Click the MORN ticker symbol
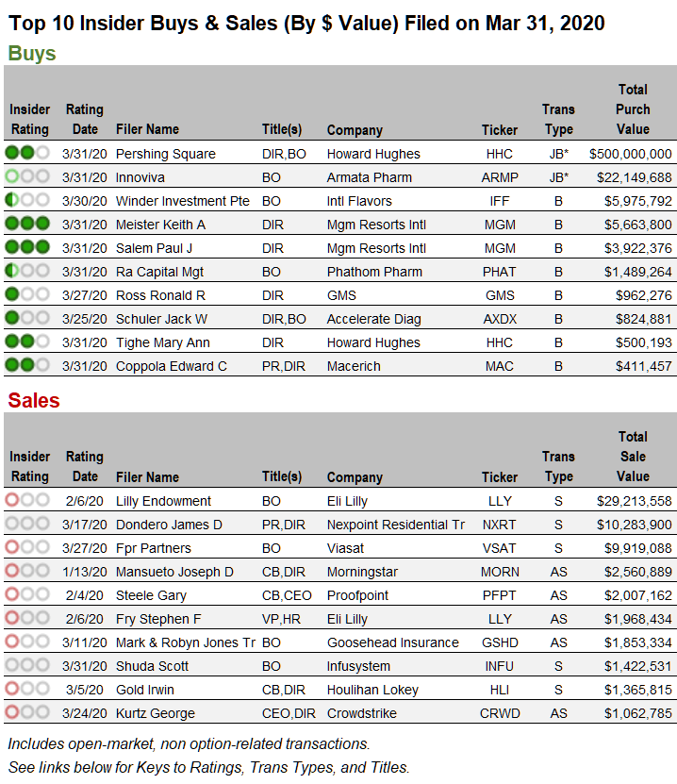 click(500, 572)
